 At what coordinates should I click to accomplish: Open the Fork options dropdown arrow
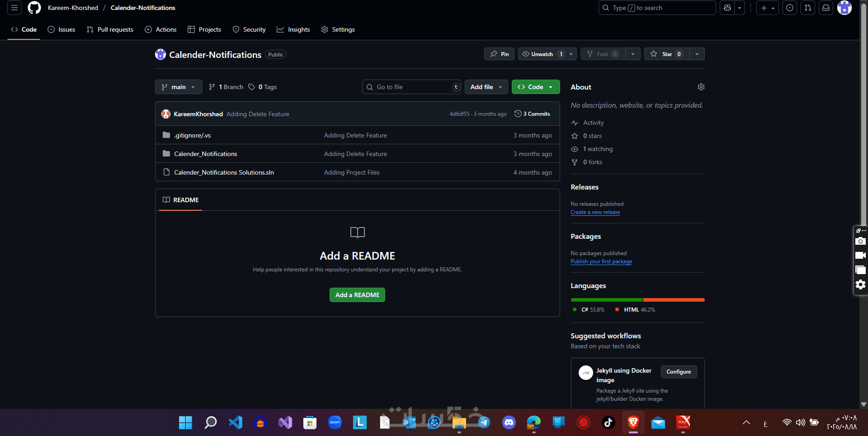click(633, 54)
